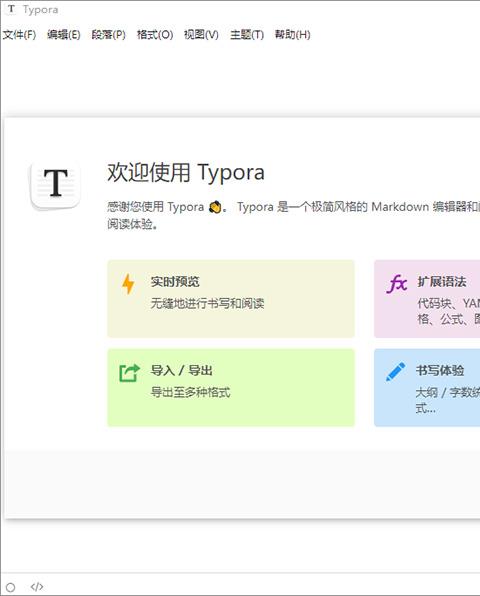
Task: Click the text 无缝地进行书写和阅读
Action: click(207, 303)
